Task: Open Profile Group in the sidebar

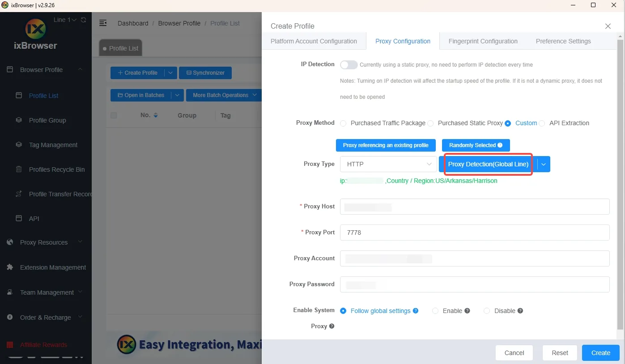Action: click(x=47, y=120)
